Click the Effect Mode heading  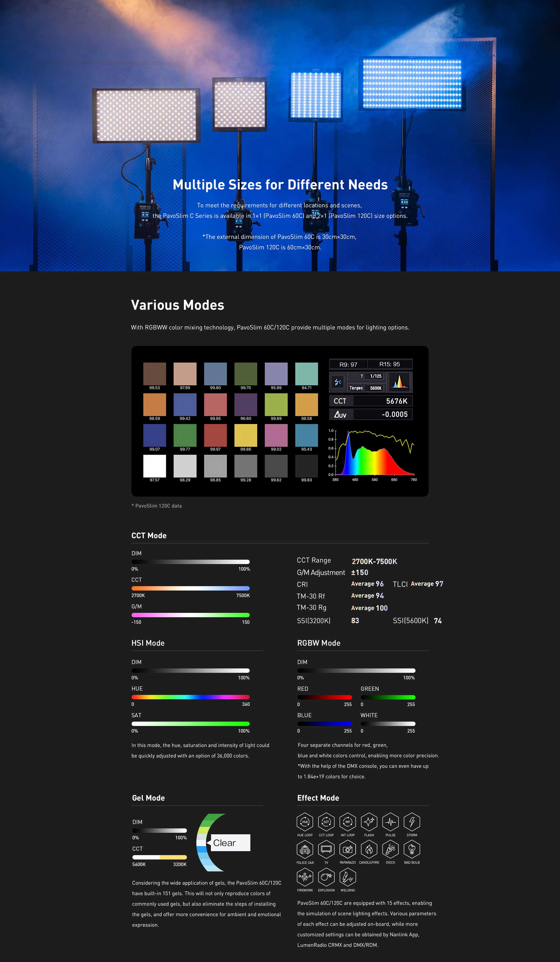point(318,798)
